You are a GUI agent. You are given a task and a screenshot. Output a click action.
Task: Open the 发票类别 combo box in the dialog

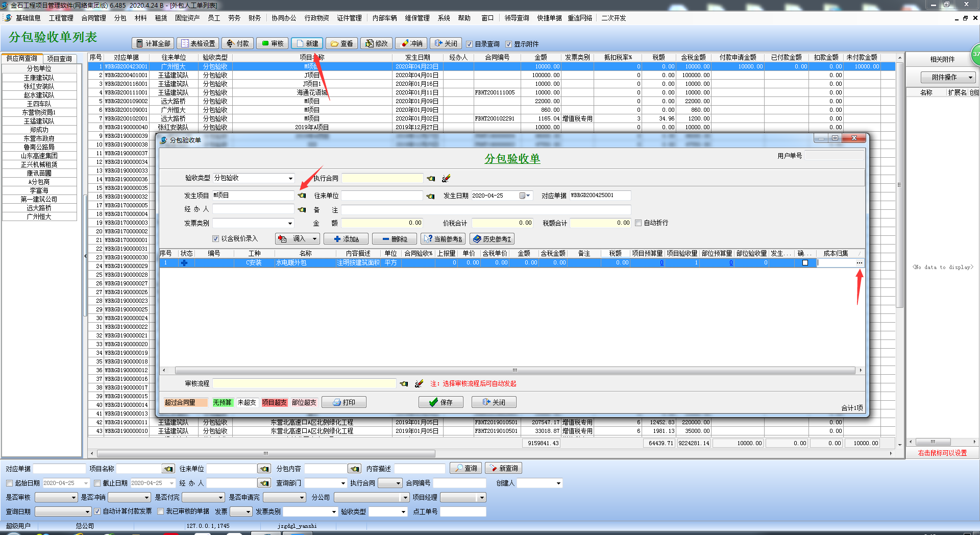[x=290, y=223]
